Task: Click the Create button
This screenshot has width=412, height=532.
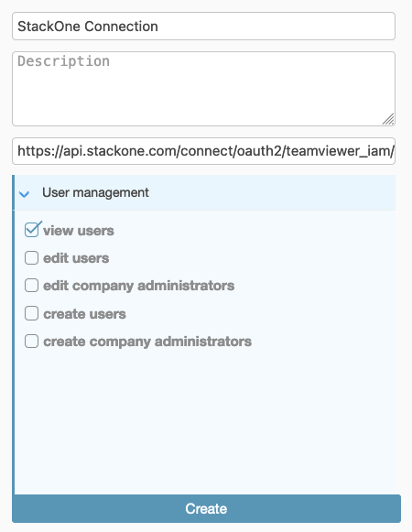Action: (206, 508)
